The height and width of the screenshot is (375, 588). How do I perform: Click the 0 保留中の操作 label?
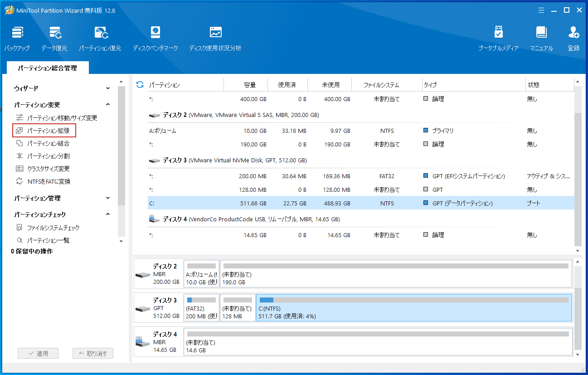[x=32, y=251]
